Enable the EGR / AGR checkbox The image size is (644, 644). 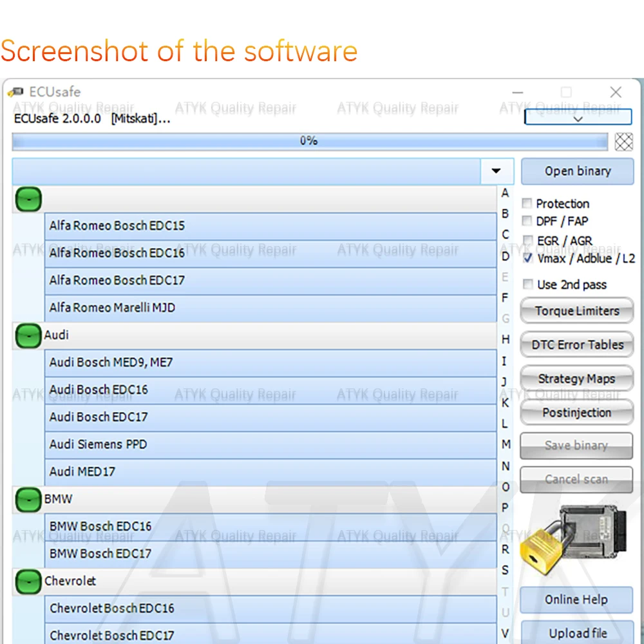click(528, 240)
